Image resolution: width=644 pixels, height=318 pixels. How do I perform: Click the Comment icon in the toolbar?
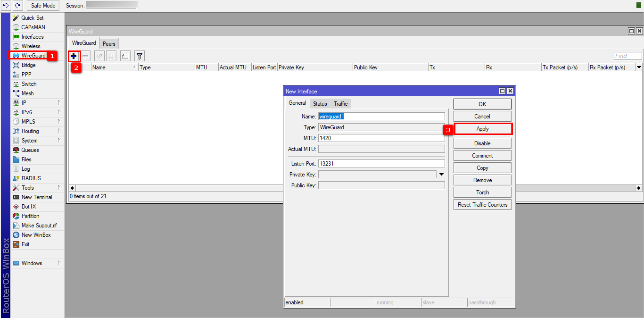(125, 56)
